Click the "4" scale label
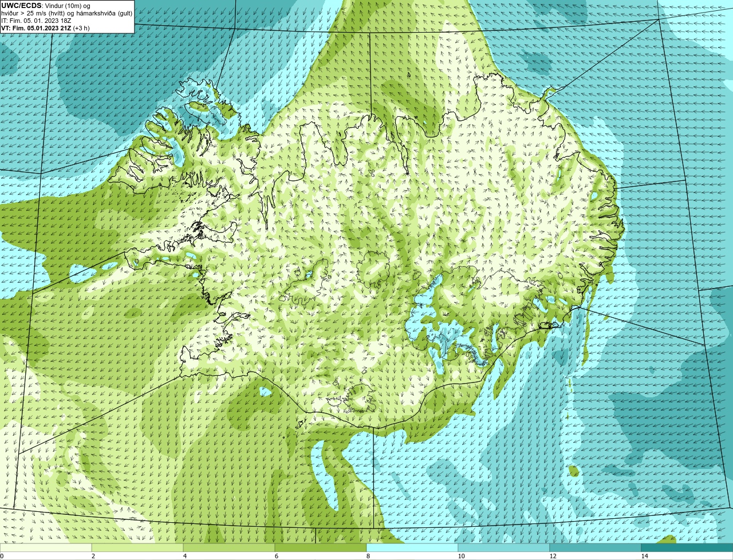The image size is (733, 560). click(184, 556)
